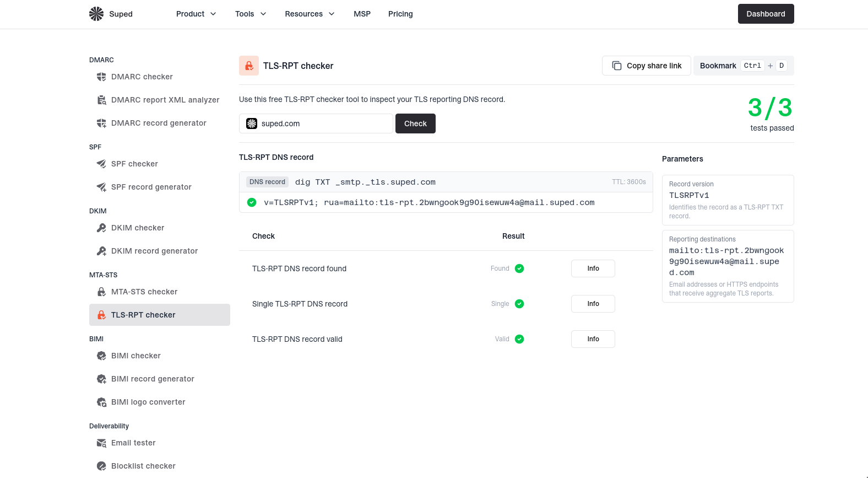Open the Blocklist checker icon

point(101,466)
